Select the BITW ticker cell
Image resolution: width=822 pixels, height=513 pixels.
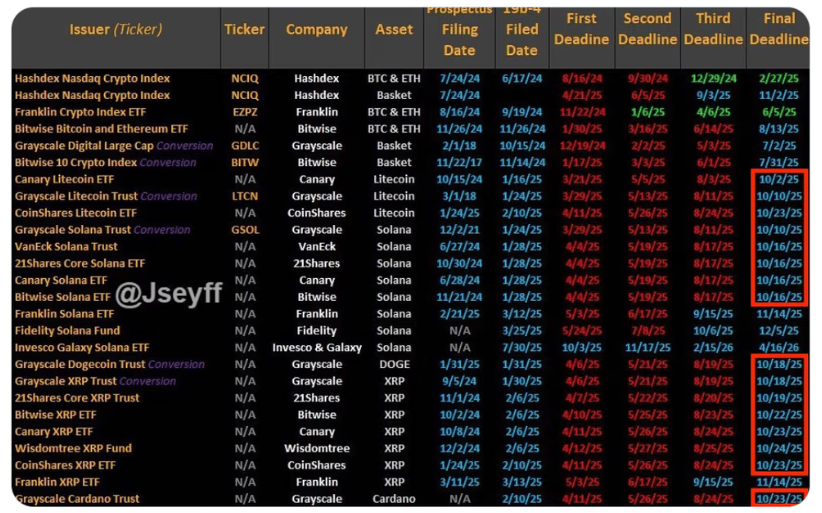point(245,163)
